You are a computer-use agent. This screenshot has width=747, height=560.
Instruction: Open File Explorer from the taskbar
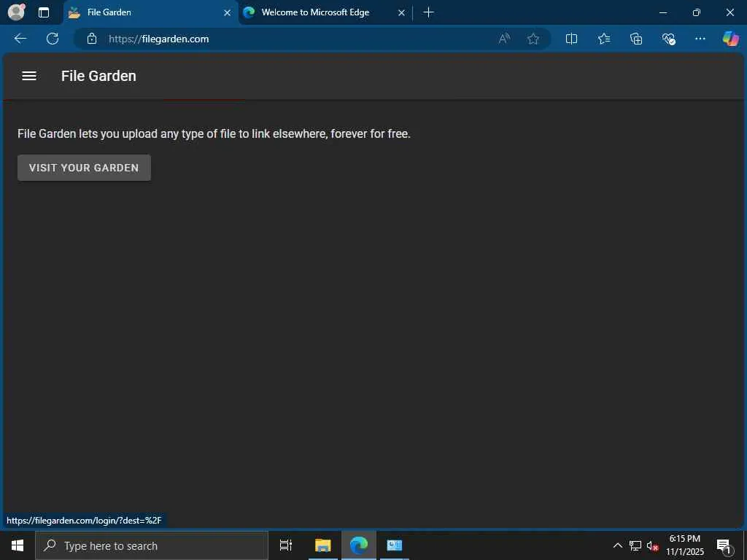pyautogui.click(x=322, y=545)
